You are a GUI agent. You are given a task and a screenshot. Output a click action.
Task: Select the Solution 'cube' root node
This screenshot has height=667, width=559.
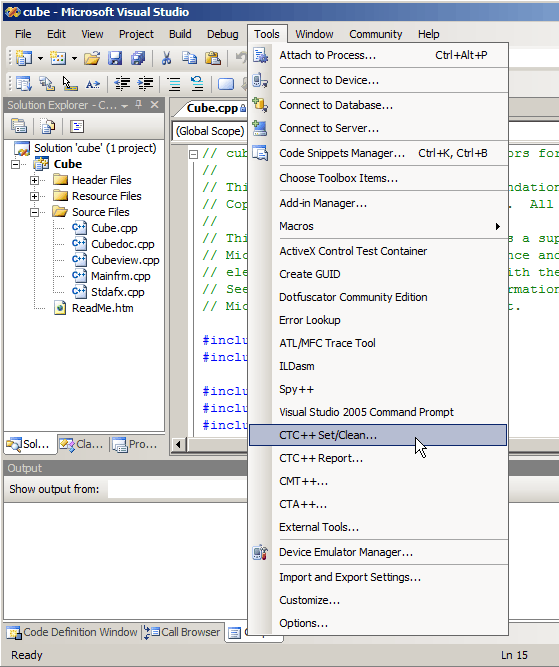tap(95, 148)
